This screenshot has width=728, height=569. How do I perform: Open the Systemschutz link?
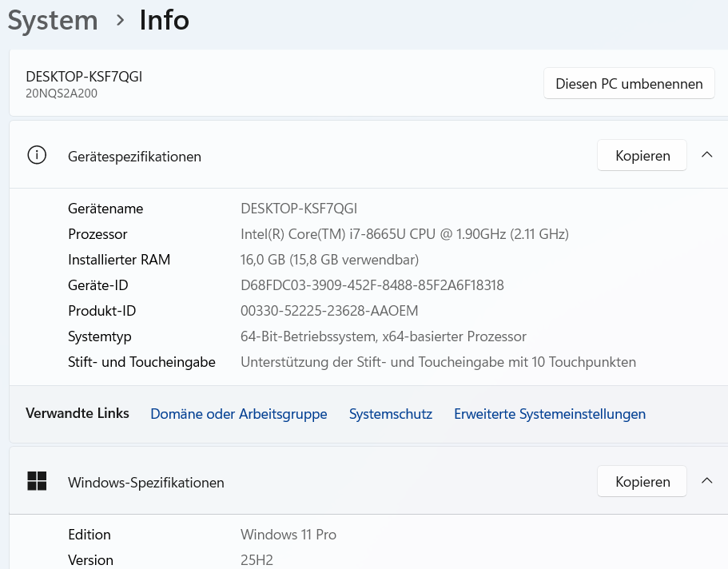point(391,414)
